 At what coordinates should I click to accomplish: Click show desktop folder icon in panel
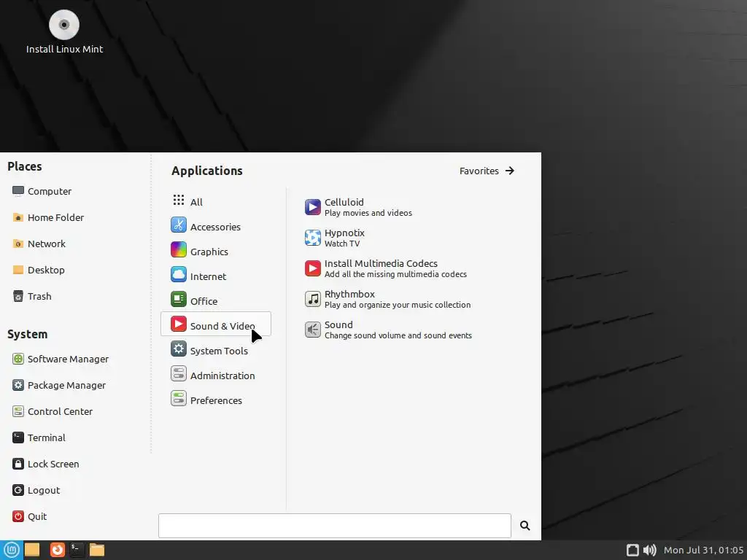(x=32, y=550)
